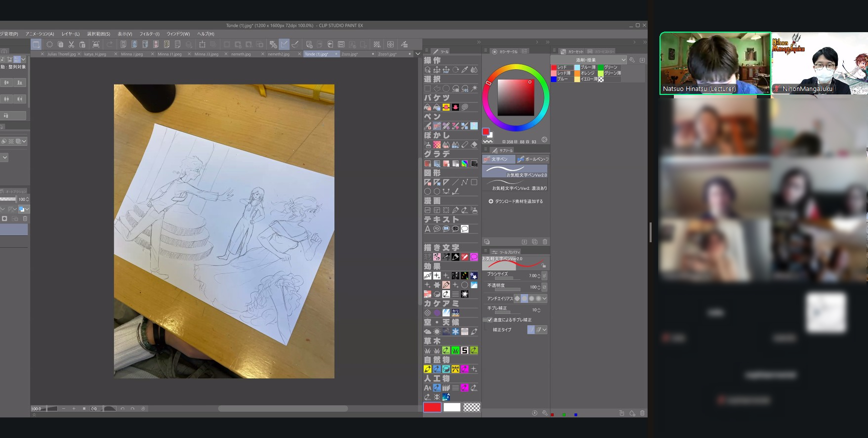
Task: Click the rainbow gradient tool icon
Action: [465, 164]
